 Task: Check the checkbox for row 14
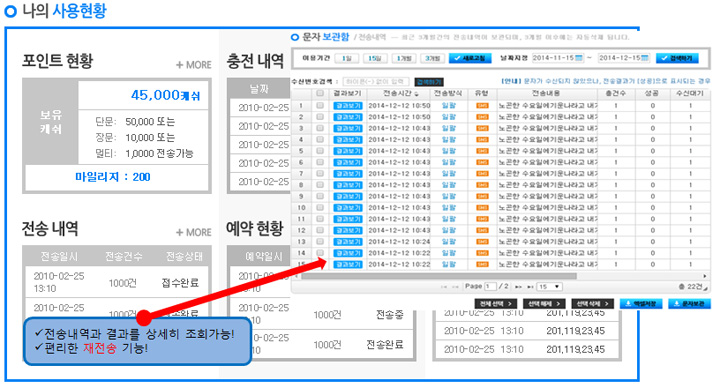(x=320, y=253)
